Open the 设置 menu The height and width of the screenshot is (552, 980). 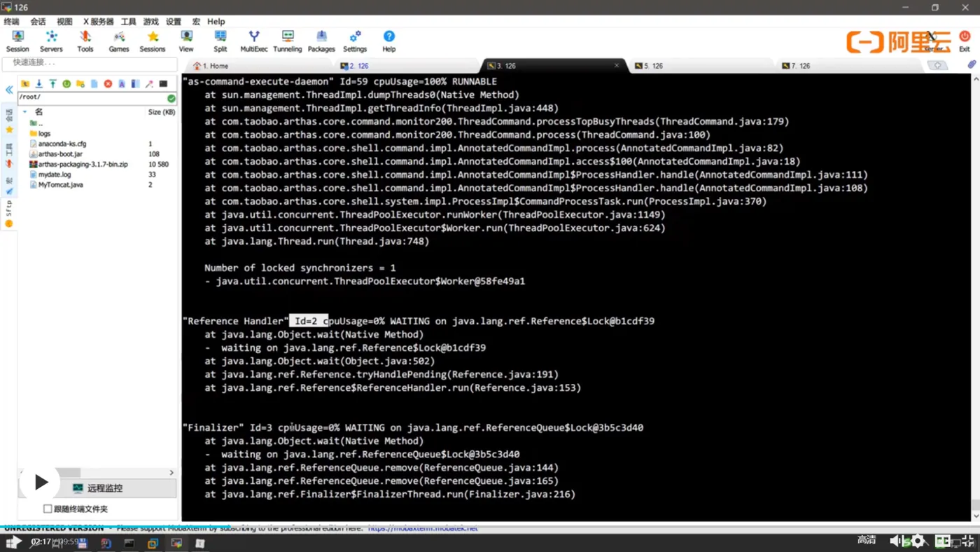point(174,22)
